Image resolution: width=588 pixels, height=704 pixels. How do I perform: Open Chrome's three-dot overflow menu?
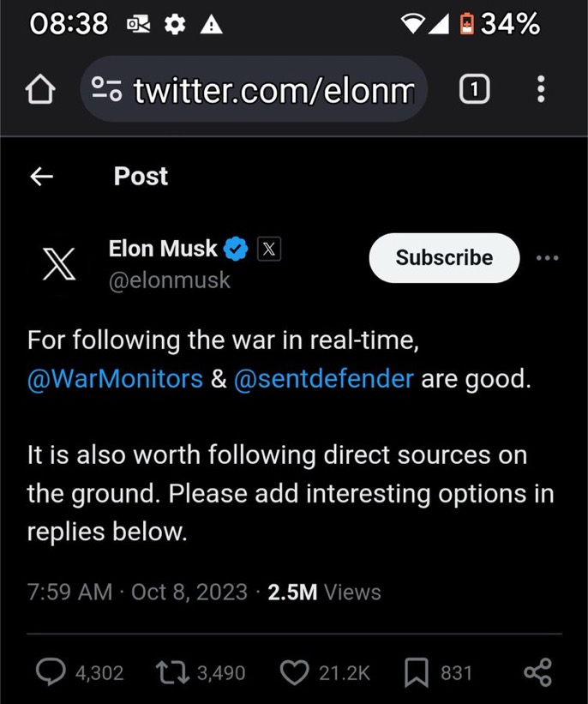pyautogui.click(x=540, y=89)
